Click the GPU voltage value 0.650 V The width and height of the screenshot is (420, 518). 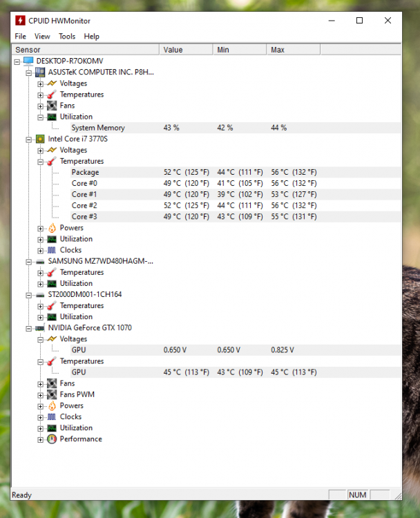coord(175,350)
